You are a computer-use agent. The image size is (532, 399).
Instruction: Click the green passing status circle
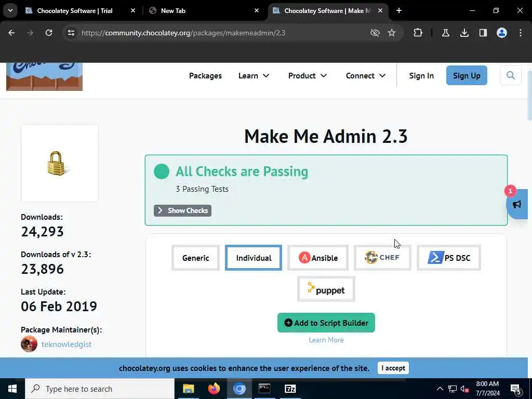click(x=162, y=171)
